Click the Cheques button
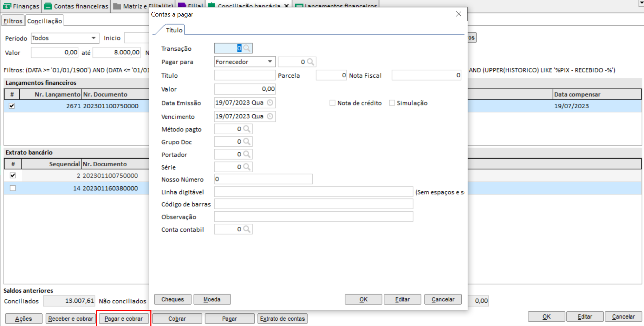644x326 pixels. (x=173, y=299)
